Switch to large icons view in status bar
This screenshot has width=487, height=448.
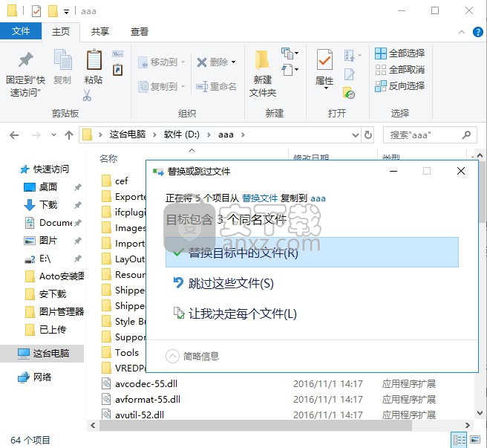(x=475, y=440)
